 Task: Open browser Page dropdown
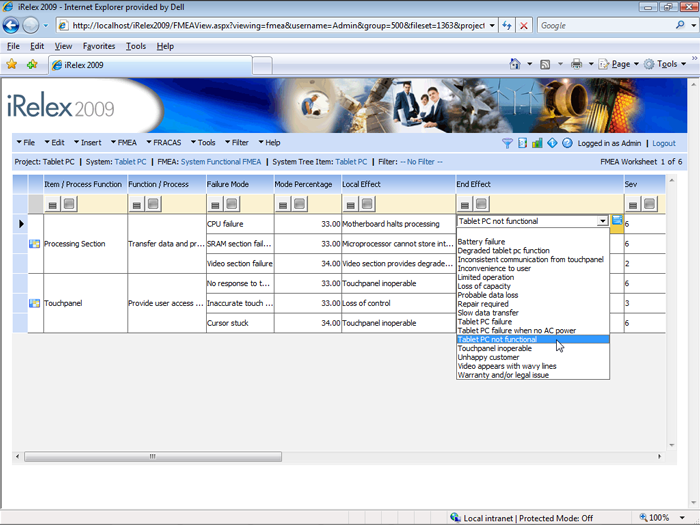(619, 64)
